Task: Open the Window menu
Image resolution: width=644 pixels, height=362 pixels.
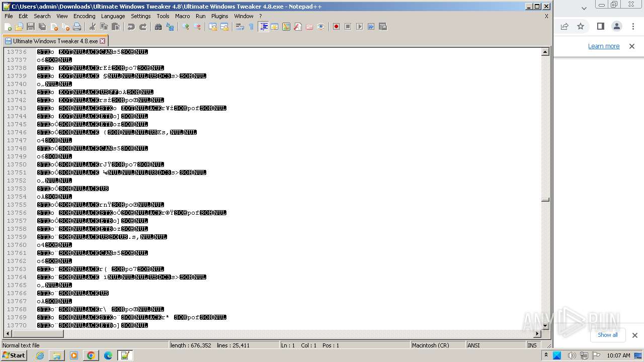Action: (244, 16)
